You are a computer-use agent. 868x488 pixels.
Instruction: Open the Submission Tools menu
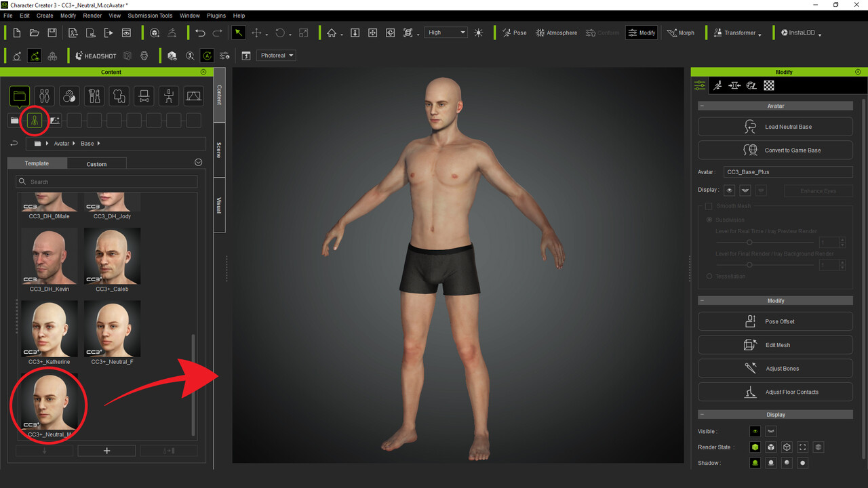150,16
